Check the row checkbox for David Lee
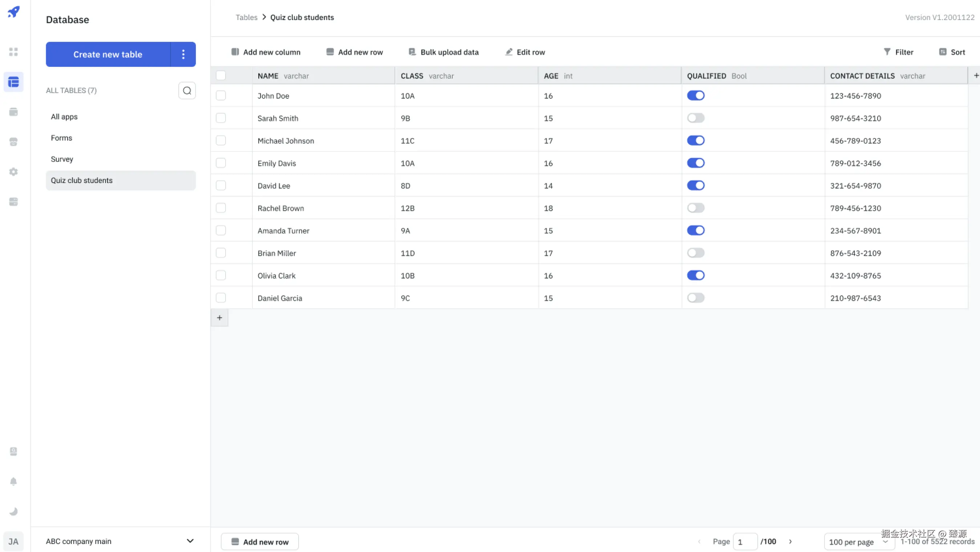Viewport: 980px width, 552px height. (220, 186)
